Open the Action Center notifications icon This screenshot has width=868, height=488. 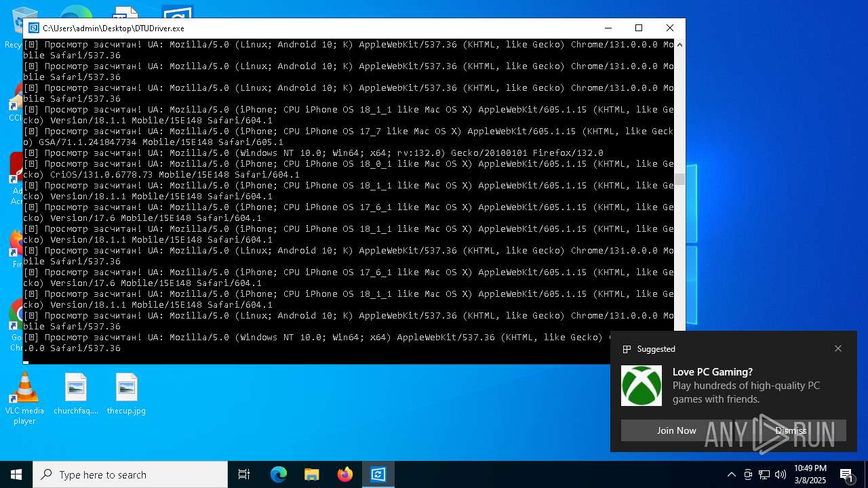tap(846, 474)
